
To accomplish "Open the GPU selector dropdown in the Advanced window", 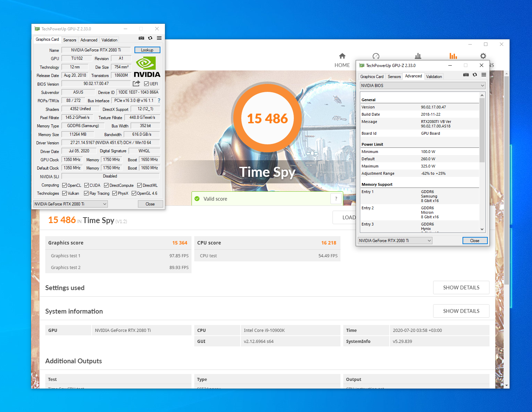I will click(395, 241).
